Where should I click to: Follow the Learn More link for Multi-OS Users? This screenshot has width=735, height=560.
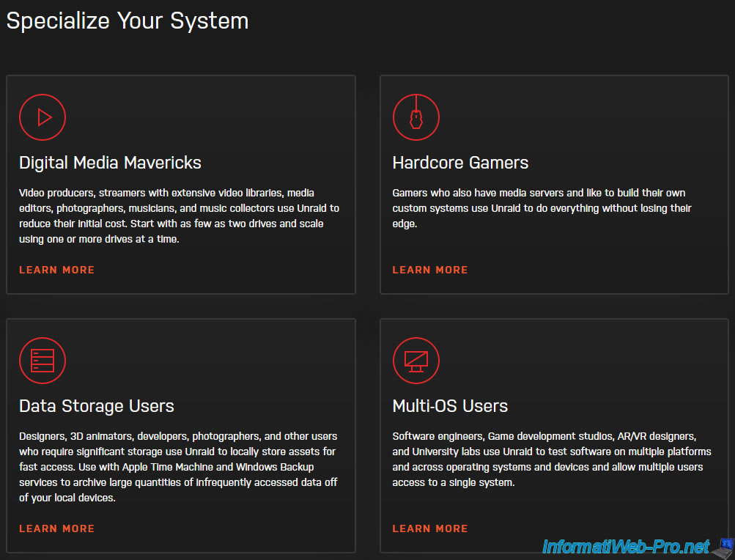[429, 528]
